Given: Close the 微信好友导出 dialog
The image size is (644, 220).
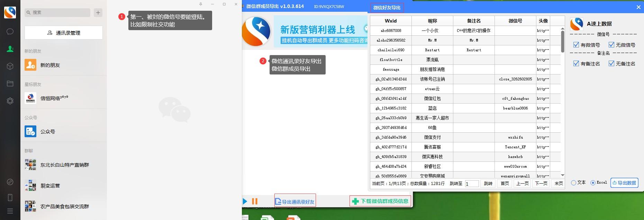Looking at the screenshot, I should [638, 7].
